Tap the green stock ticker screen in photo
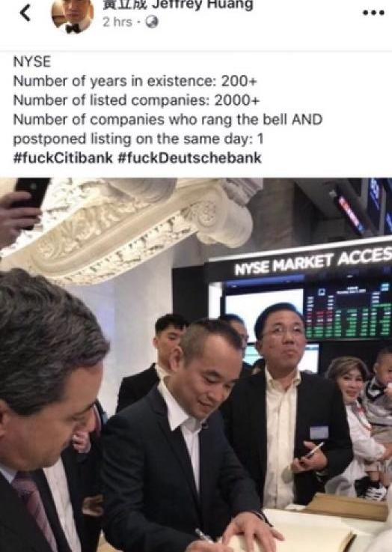 [x=348, y=312]
